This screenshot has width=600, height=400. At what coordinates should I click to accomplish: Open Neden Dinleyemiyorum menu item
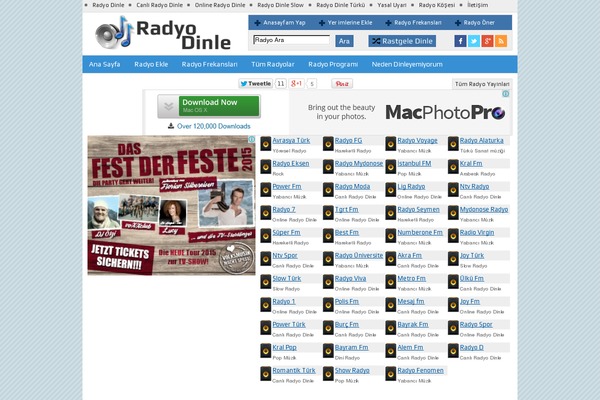[x=407, y=64]
